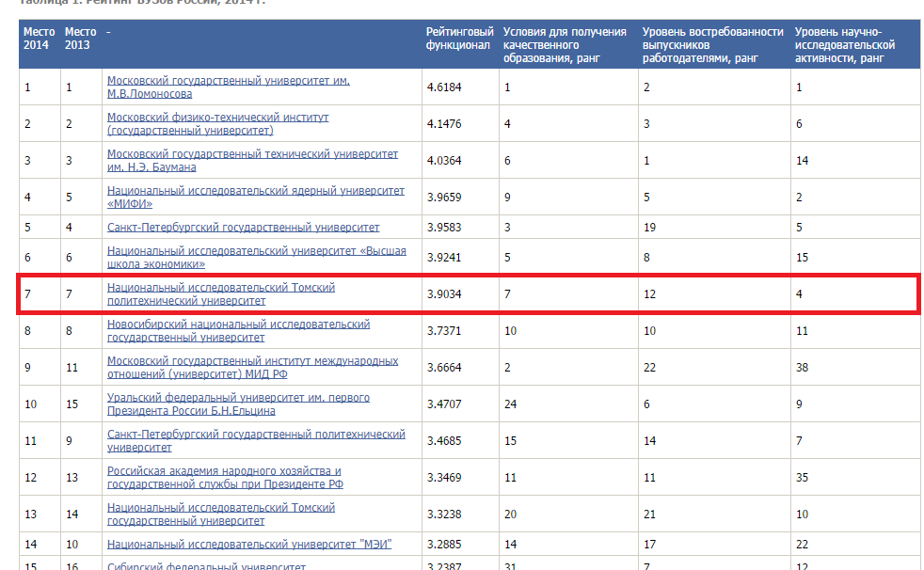The height and width of the screenshot is (570, 924).
Task: Open Сибирский федеральный университет link
Action: click(206, 566)
